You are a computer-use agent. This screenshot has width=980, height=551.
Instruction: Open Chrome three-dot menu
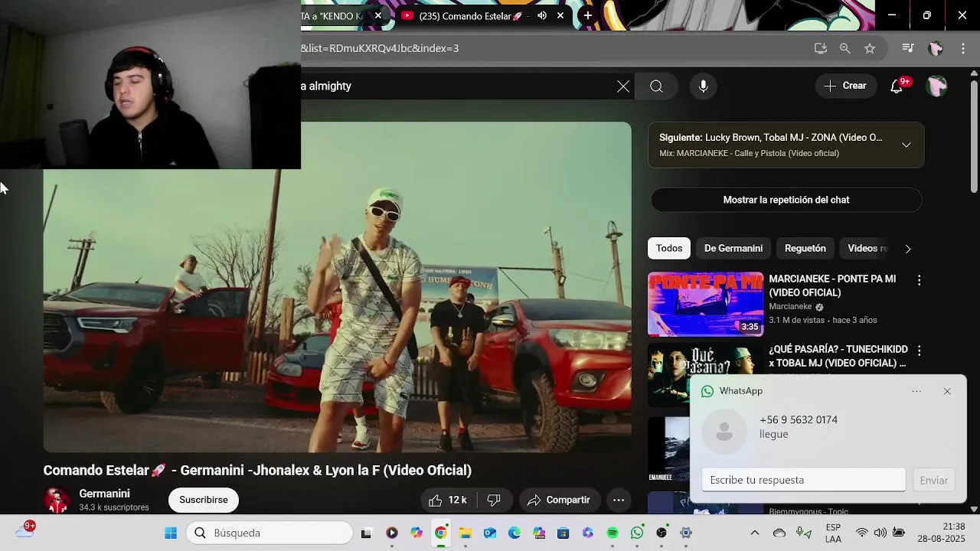point(963,48)
